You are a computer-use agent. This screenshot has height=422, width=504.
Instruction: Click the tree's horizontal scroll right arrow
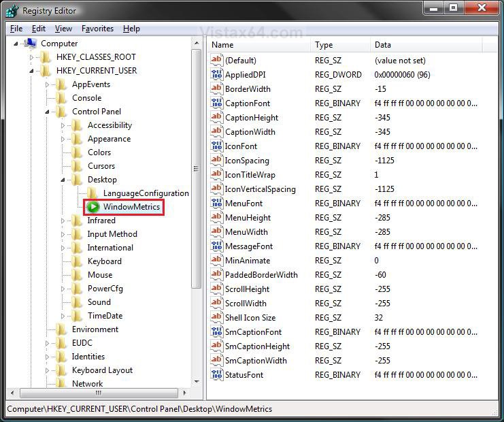tap(184, 393)
